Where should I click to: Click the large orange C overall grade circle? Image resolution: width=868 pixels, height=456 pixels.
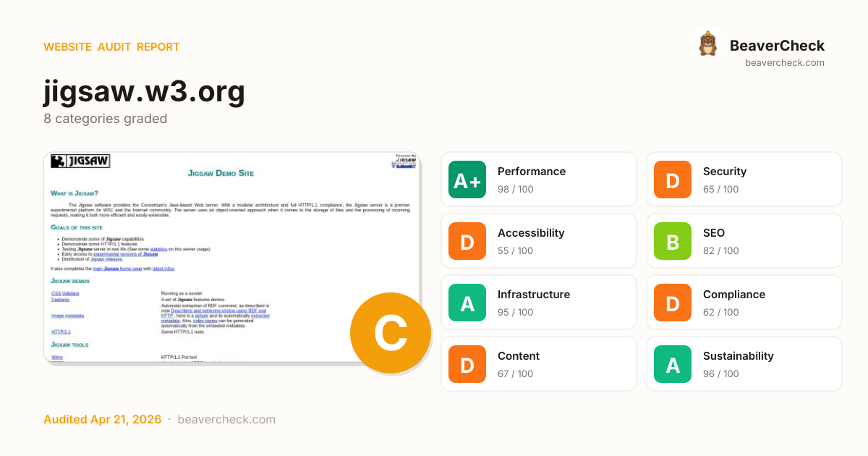(390, 333)
